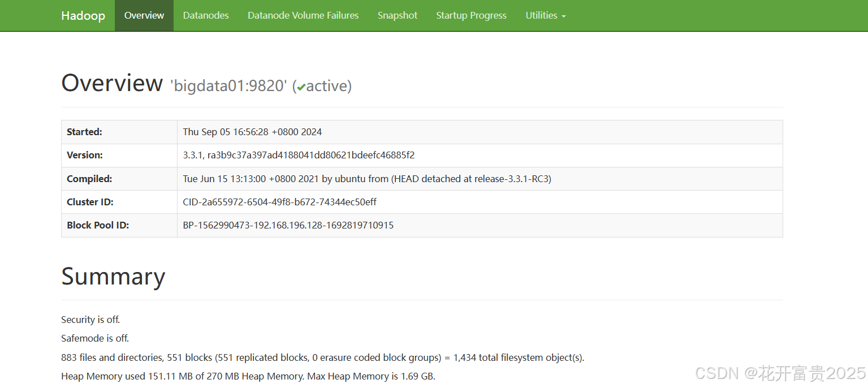This screenshot has height=388, width=868.
Task: Open the Datanodes tab
Action: coord(206,15)
